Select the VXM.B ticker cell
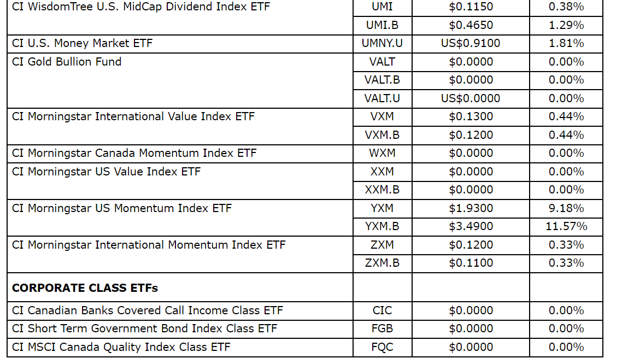Viewport: 628px width, 364px height. (x=382, y=135)
